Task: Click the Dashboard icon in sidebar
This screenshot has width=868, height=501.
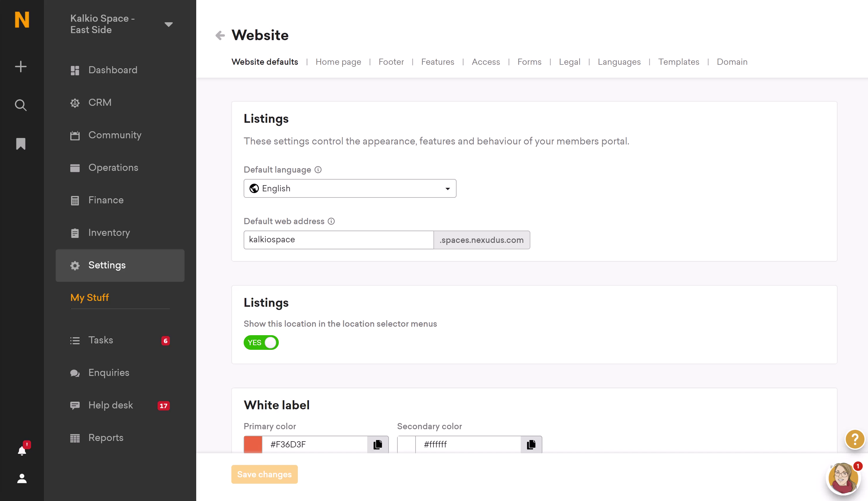Action: tap(74, 70)
